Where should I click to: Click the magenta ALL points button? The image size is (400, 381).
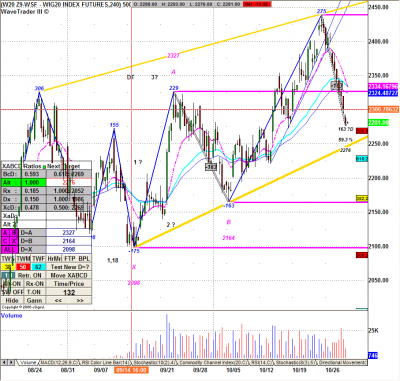click(10, 249)
